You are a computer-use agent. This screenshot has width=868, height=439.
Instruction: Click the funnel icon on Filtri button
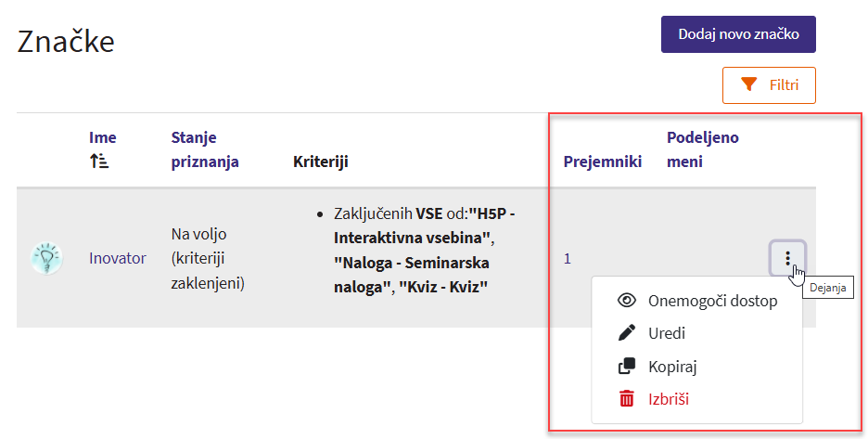coord(749,85)
